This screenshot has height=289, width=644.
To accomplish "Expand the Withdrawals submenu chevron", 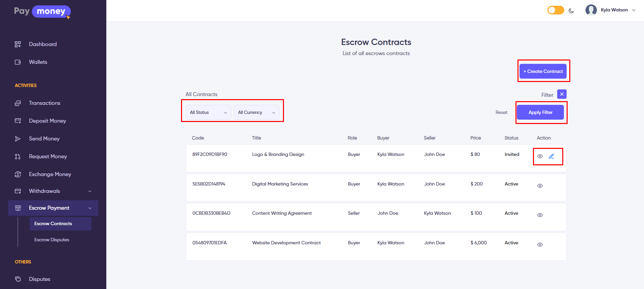I will 90,191.
